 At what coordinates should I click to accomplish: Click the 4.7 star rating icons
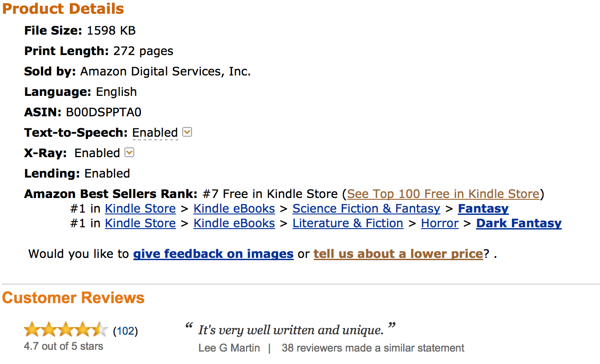[x=66, y=330]
